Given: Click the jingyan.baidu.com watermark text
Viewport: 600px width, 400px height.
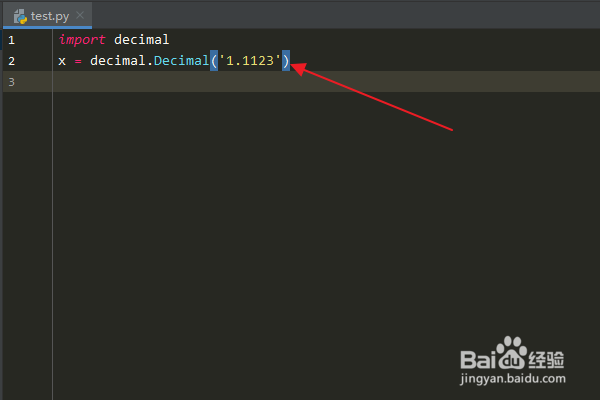Looking at the screenshot, I should tap(513, 379).
